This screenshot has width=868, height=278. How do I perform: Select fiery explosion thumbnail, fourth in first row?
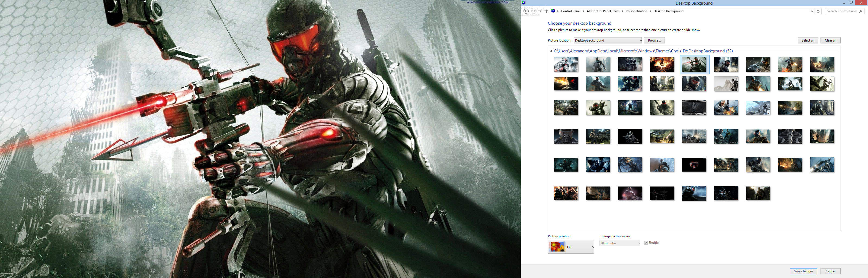[x=662, y=64]
